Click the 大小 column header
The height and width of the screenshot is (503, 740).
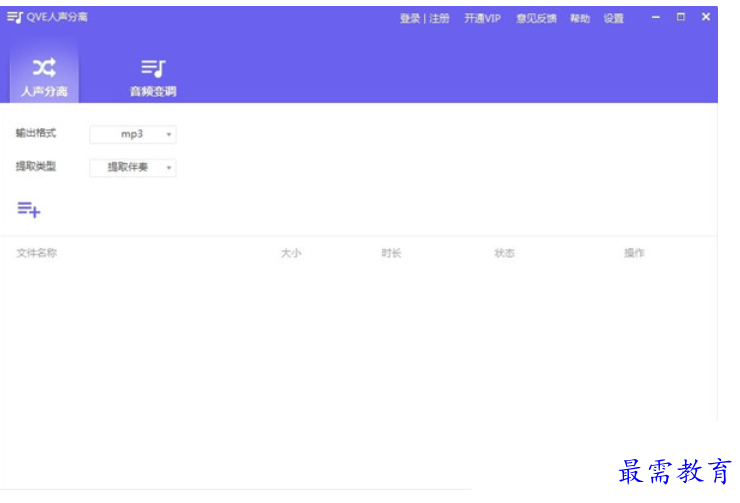point(291,253)
